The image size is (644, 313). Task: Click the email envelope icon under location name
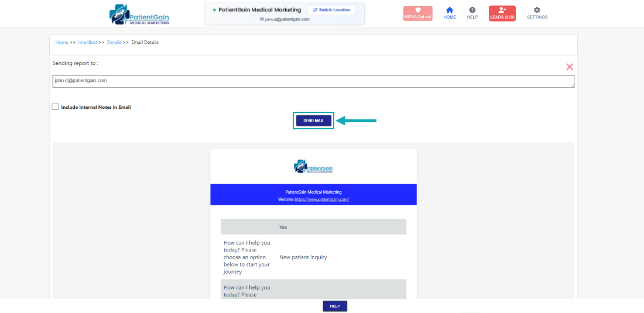point(262,19)
